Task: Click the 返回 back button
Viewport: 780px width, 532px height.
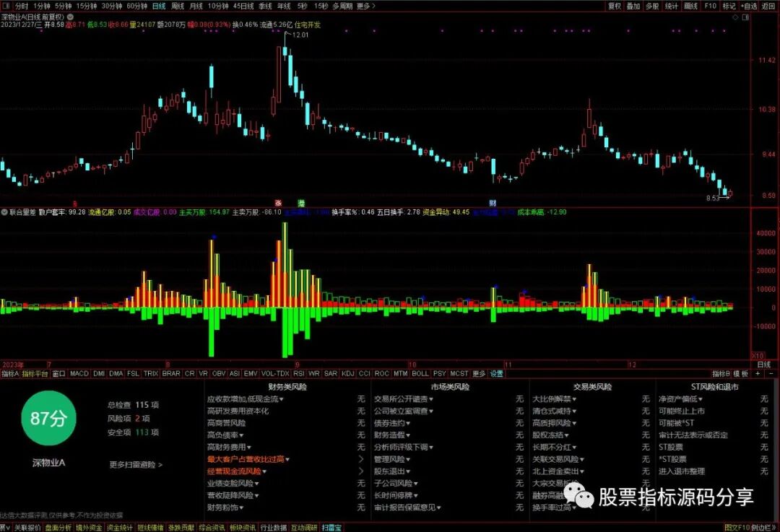Action: pos(768,6)
